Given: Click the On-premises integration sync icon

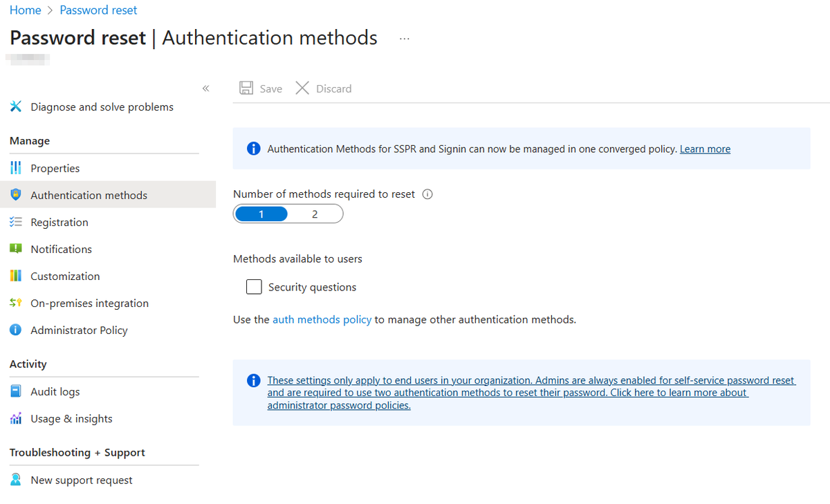Looking at the screenshot, I should [x=16, y=303].
